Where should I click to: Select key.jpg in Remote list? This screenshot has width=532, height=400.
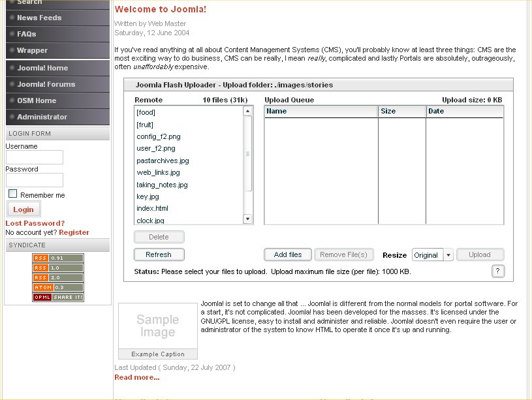(188, 196)
